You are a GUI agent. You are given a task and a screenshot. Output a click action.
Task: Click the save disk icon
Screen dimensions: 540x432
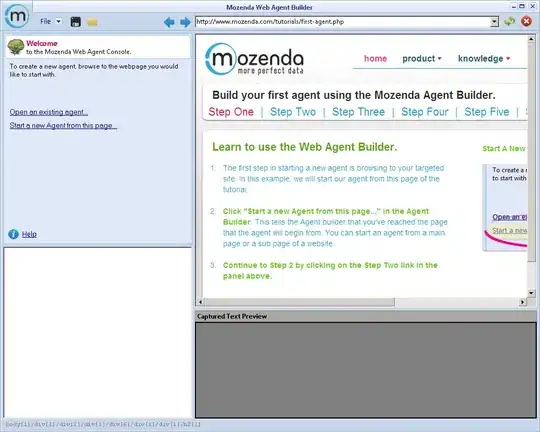pos(75,22)
